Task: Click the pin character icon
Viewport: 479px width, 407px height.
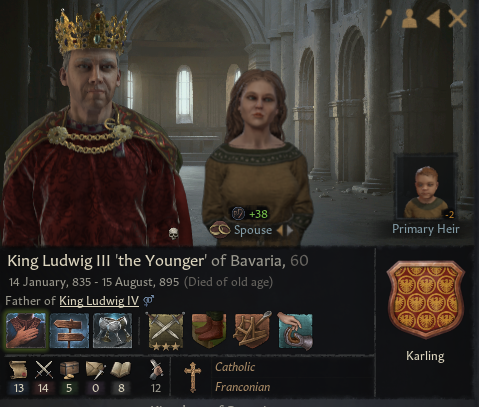Action: (x=386, y=18)
